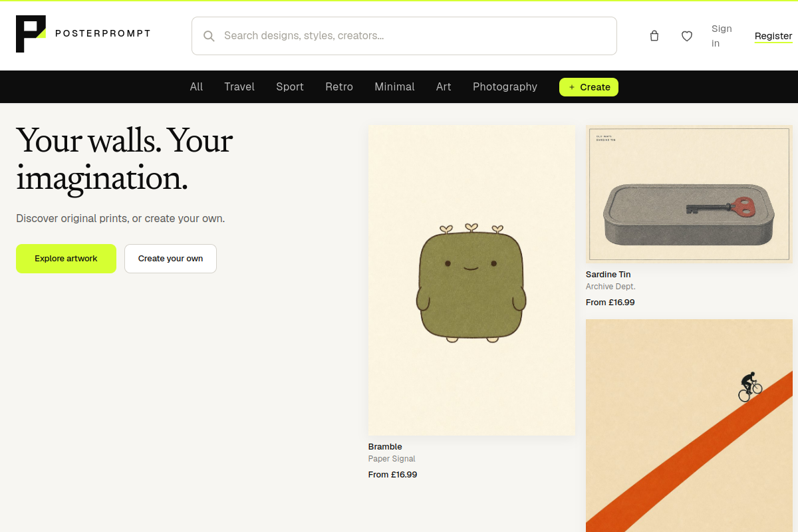
Task: Click the Paper Signal creator name
Action: (x=392, y=459)
